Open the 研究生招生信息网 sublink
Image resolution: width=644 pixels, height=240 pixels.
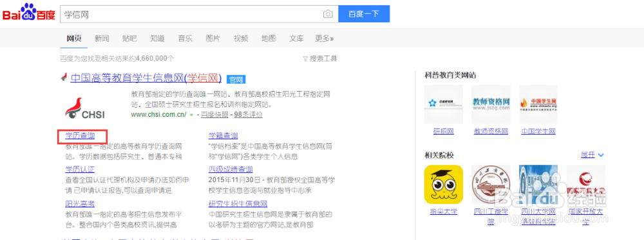pos(238,203)
